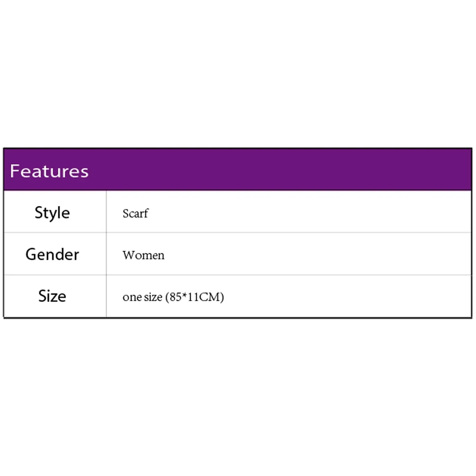Click the Scarf value text
This screenshot has width=476, height=476.
(x=135, y=214)
